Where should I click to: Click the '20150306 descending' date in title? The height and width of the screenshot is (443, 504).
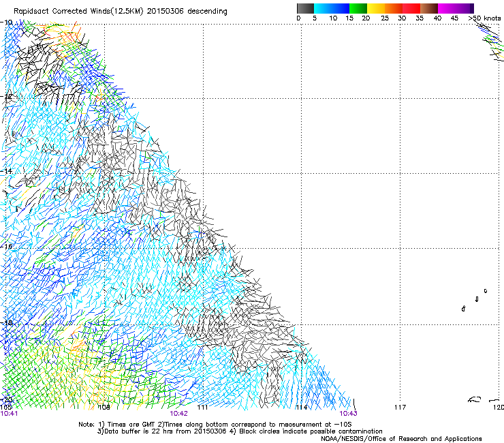pos(187,12)
